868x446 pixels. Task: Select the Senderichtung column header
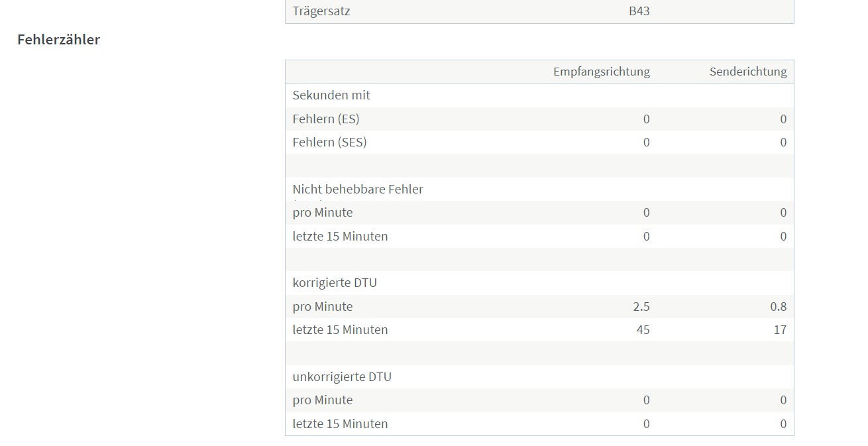[x=748, y=72]
